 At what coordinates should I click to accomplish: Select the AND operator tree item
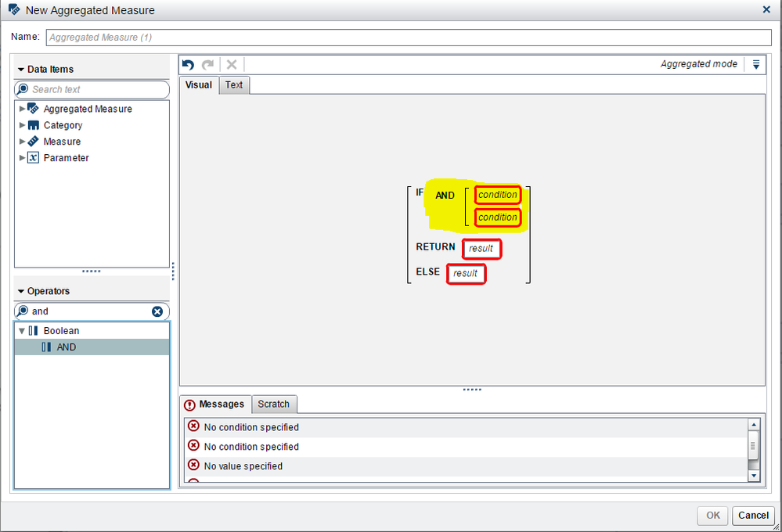[92, 347]
